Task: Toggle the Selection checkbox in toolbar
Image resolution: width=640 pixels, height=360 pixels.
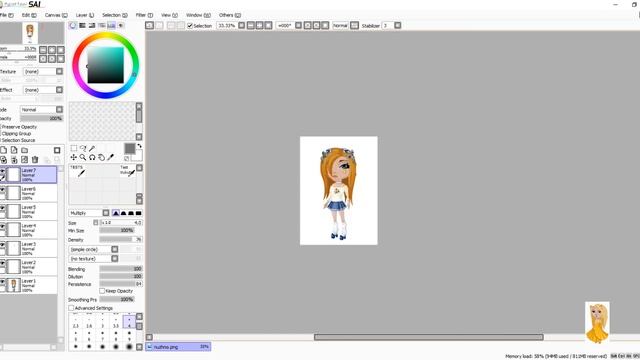Action: (x=190, y=26)
